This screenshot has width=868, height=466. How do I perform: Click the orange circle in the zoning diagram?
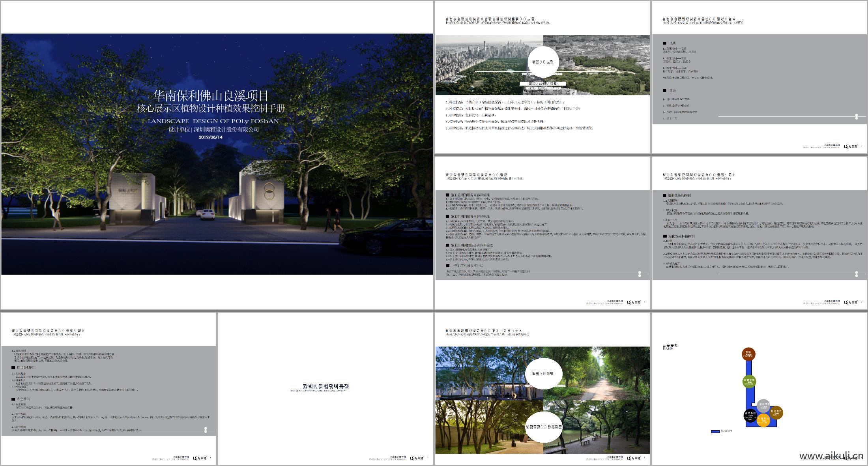[763, 420]
